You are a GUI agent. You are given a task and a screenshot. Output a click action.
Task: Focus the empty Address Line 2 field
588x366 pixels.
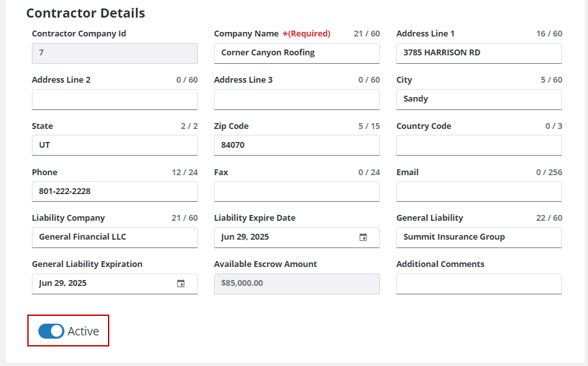[114, 99]
